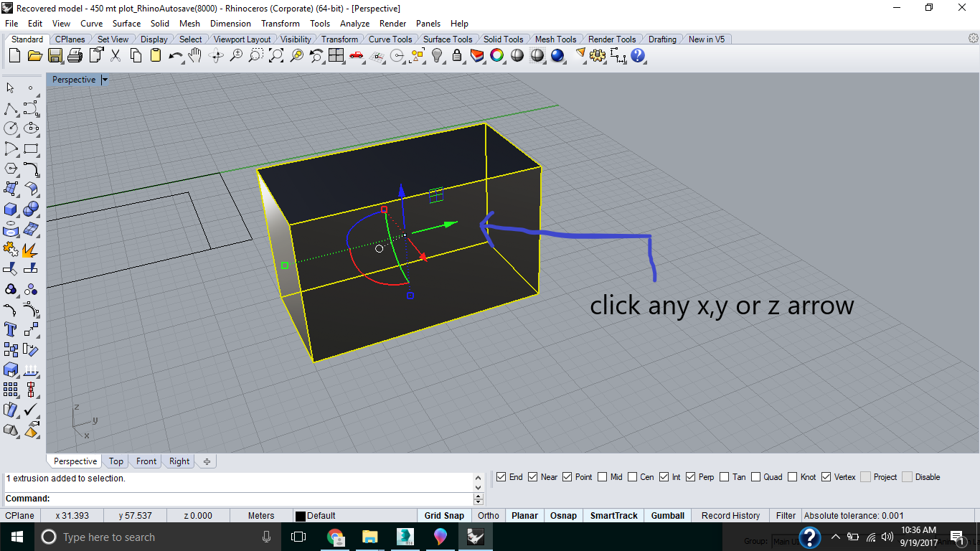Enable the Mid object snap checkbox

tap(603, 477)
